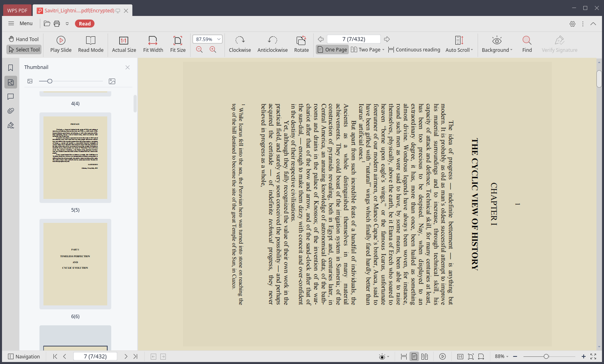Click the status bar page number field
Screen dimensions: 604x364
coord(95,356)
